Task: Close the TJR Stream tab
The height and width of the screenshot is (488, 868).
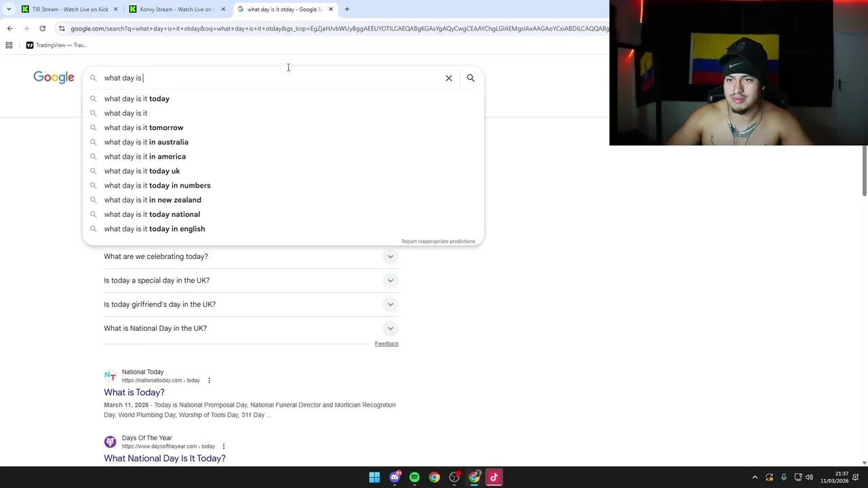Action: coord(115,9)
